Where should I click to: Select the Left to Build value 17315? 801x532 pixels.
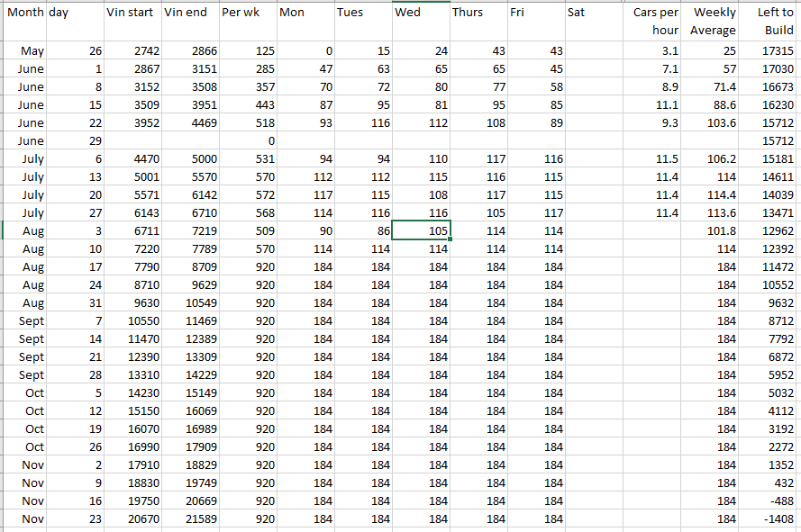point(769,51)
